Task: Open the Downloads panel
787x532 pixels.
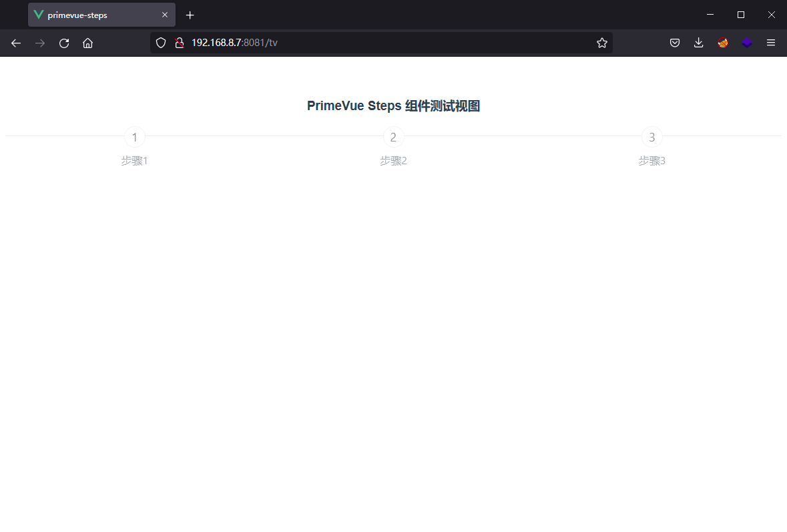Action: point(699,43)
